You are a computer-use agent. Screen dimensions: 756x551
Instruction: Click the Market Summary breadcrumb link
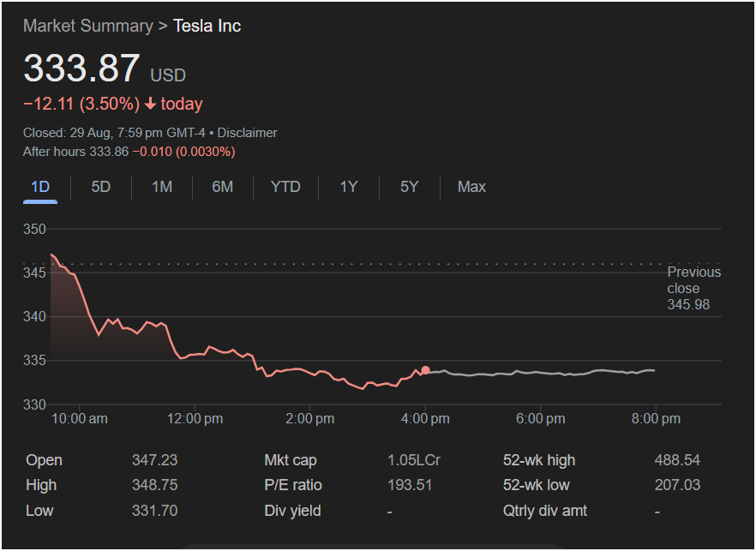(87, 26)
